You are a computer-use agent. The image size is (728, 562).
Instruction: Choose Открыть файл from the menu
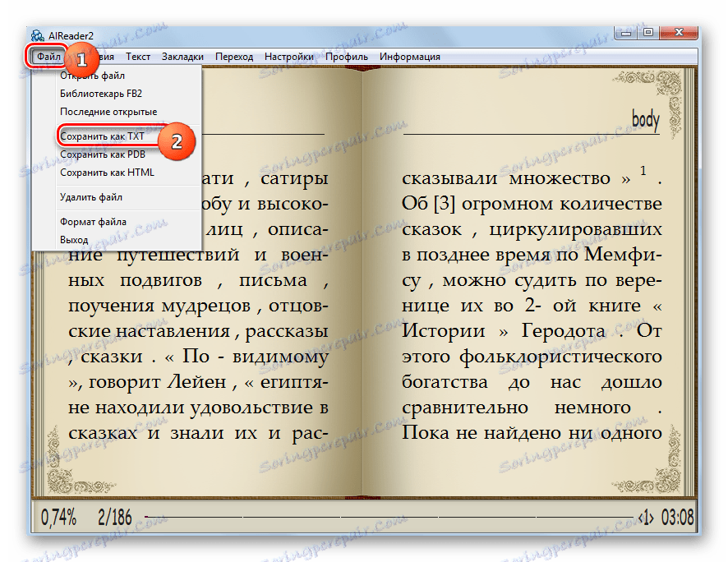117,76
